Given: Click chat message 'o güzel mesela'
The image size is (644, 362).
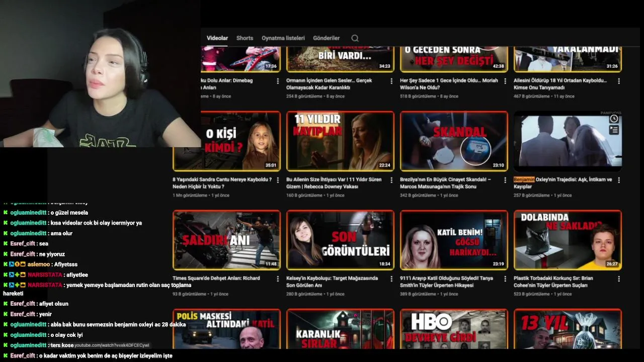Looking at the screenshot, I should click(69, 213).
